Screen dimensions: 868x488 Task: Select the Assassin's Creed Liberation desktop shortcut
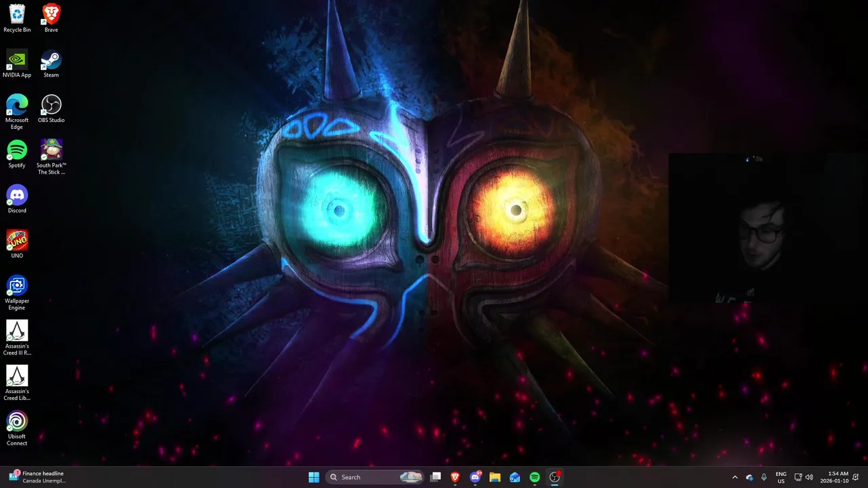pos(17,384)
